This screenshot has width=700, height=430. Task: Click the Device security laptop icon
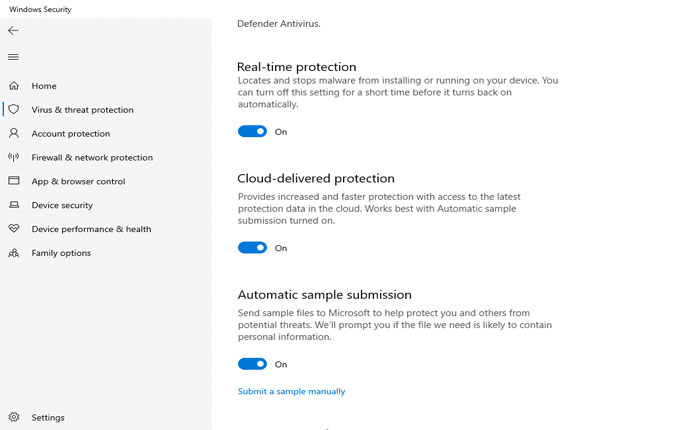click(x=14, y=205)
